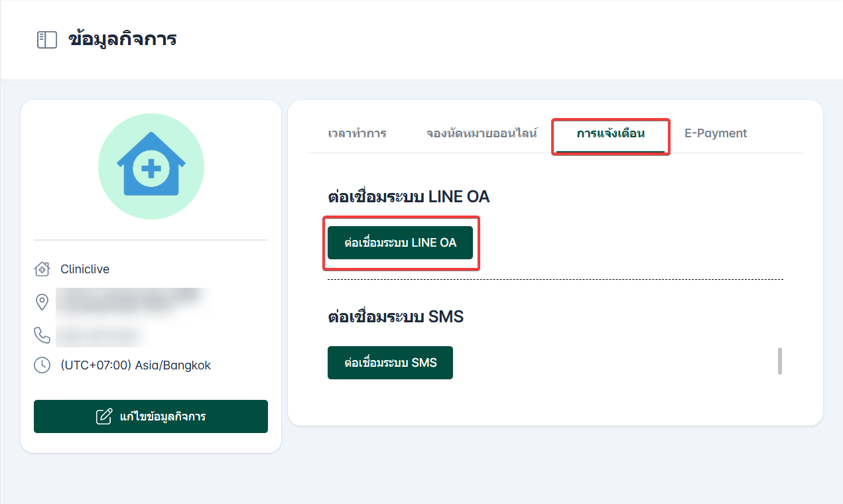843x504 pixels.
Task: Click the ต่อเชื่อมระบบ SMS section heading
Action: tap(395, 317)
